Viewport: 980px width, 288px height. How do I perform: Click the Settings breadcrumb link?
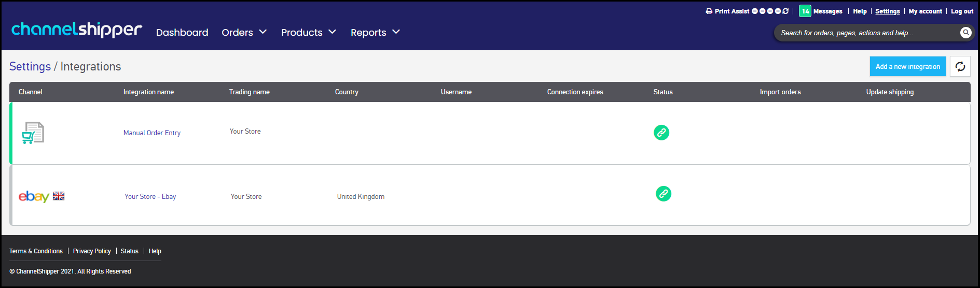tap(30, 66)
